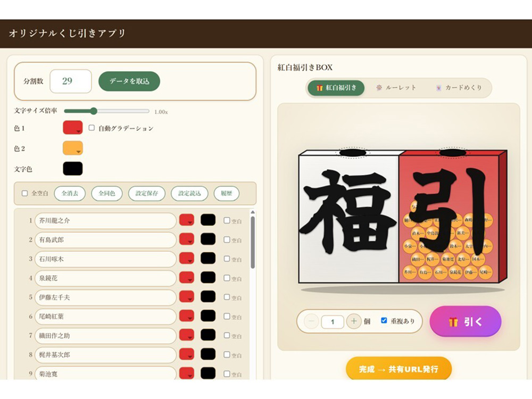Screen dimensions: 532x399
Task: Switch to the ルーレット tab
Action: click(x=396, y=88)
